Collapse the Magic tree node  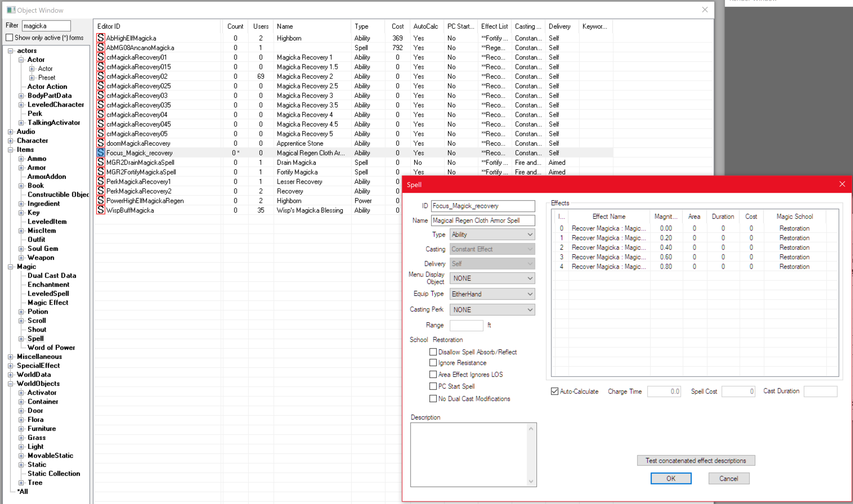click(10, 266)
